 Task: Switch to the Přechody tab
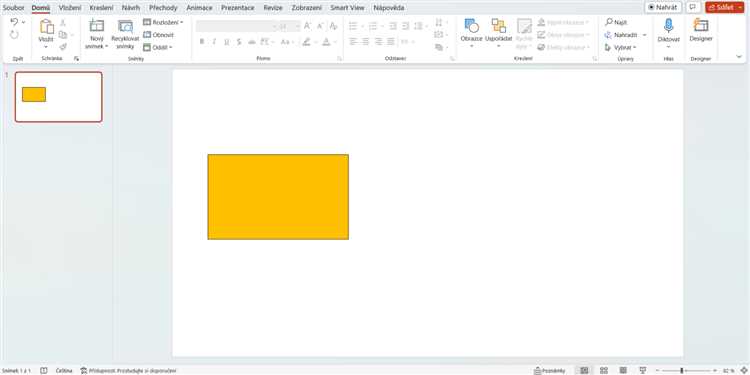click(163, 8)
